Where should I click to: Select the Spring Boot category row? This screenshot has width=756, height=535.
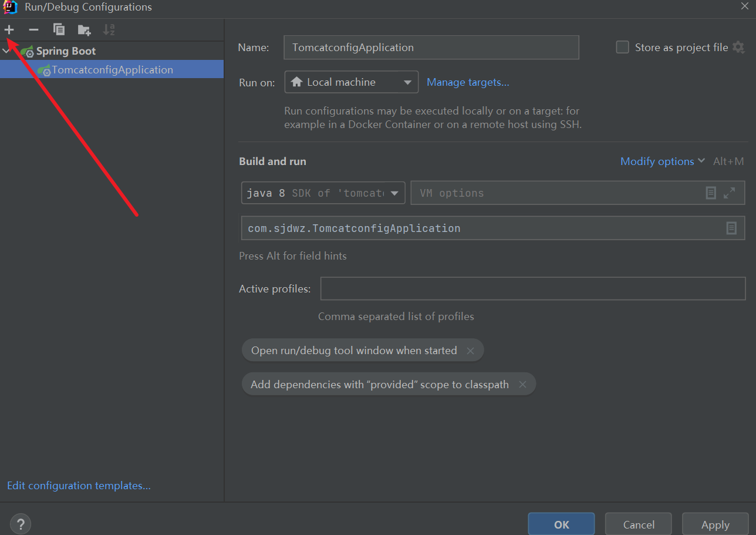112,51
